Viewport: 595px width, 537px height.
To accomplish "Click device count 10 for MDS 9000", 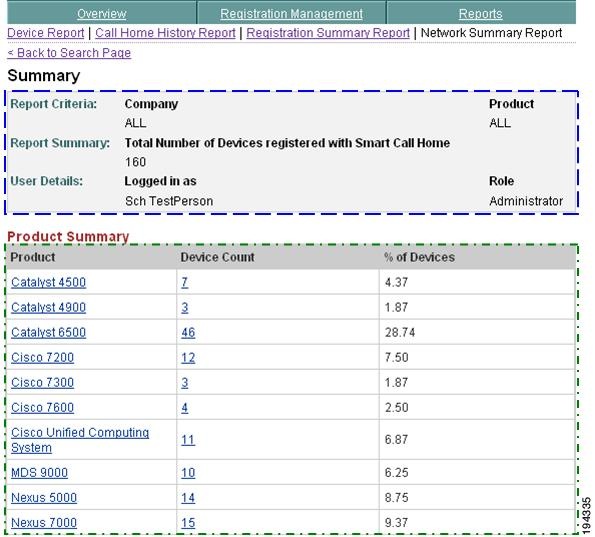I will click(188, 472).
